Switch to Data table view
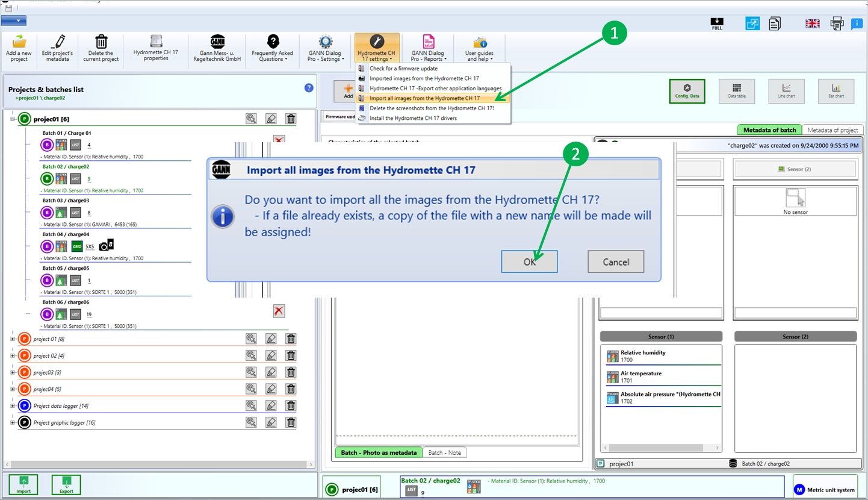 pyautogui.click(x=737, y=91)
